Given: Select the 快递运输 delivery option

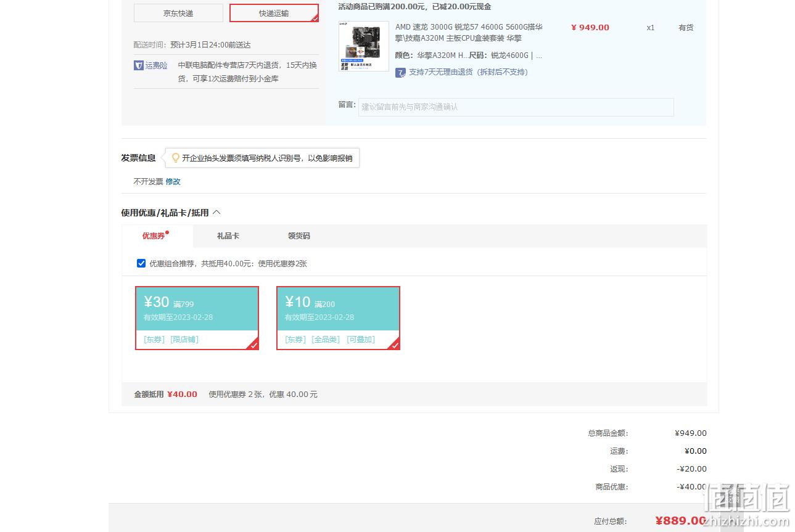Looking at the screenshot, I should pyautogui.click(x=274, y=13).
